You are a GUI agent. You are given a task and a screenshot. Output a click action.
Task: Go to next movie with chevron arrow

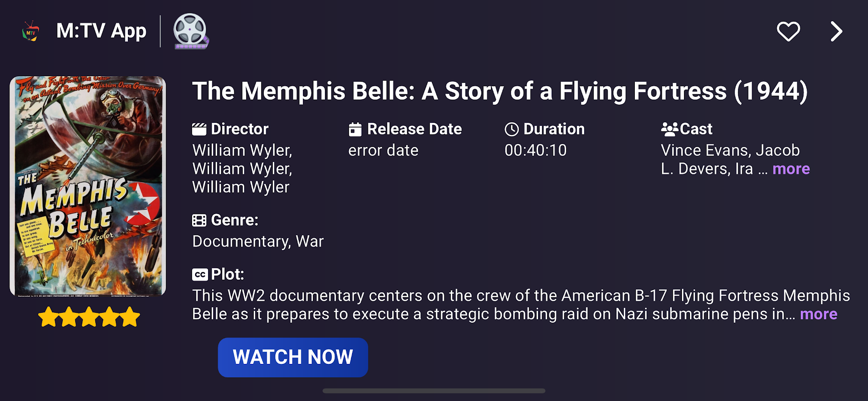(x=836, y=32)
